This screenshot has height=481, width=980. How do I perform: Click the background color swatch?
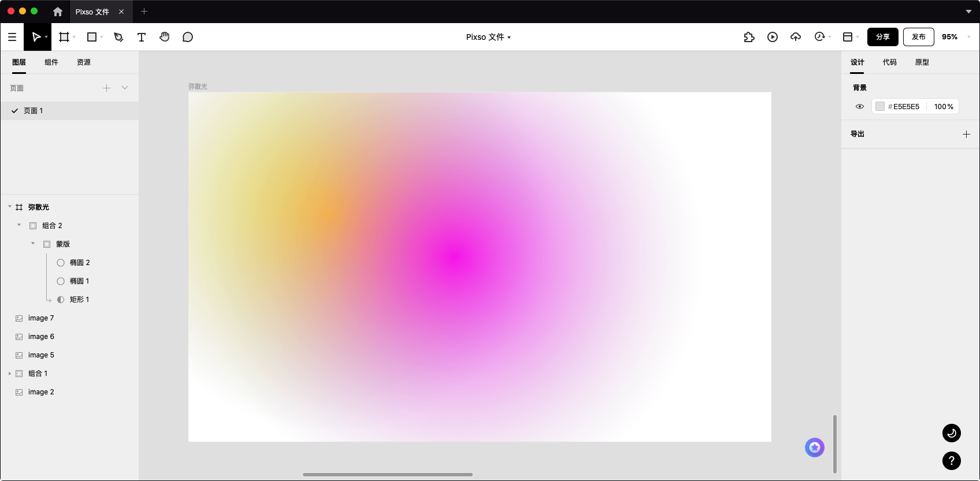880,107
